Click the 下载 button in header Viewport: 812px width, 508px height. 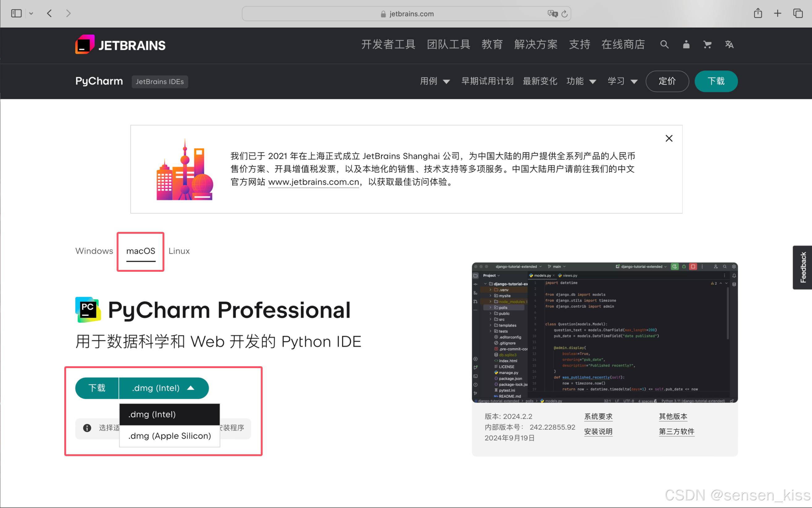pyautogui.click(x=716, y=81)
